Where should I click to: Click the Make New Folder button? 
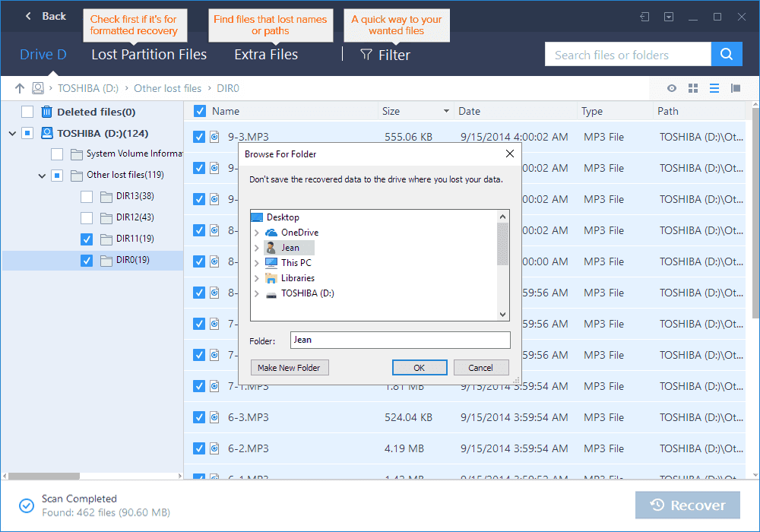pos(289,368)
